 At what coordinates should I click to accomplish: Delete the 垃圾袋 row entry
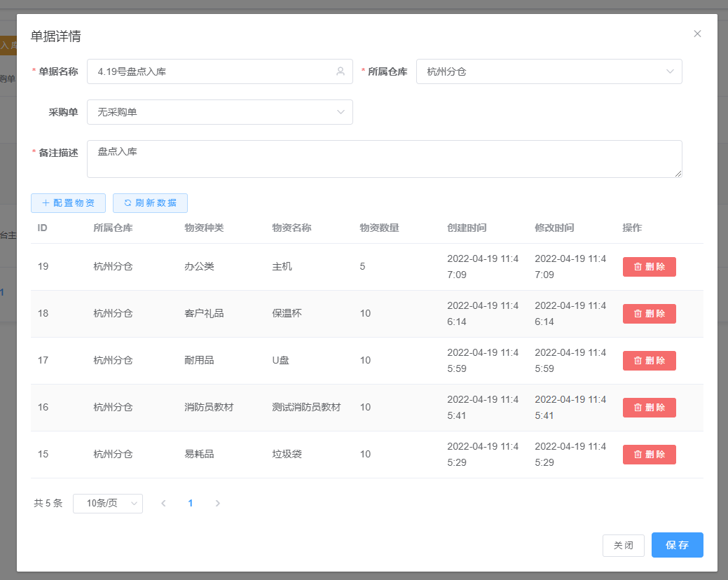tap(649, 455)
